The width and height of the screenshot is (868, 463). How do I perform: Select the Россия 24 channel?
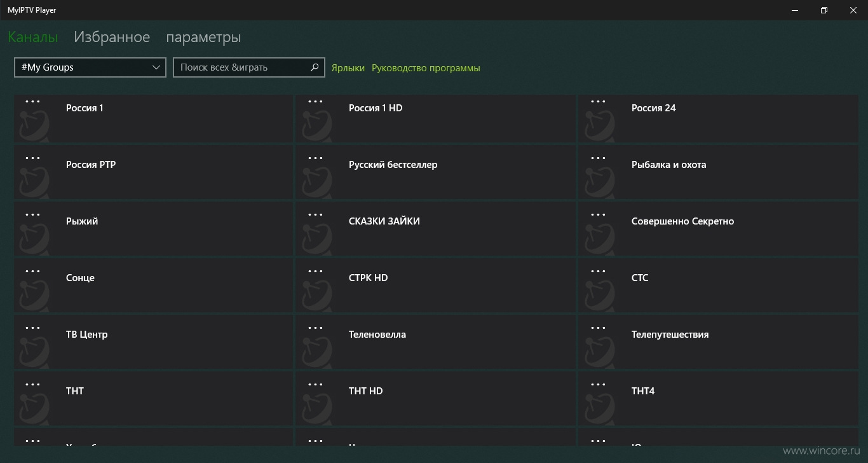coord(719,118)
